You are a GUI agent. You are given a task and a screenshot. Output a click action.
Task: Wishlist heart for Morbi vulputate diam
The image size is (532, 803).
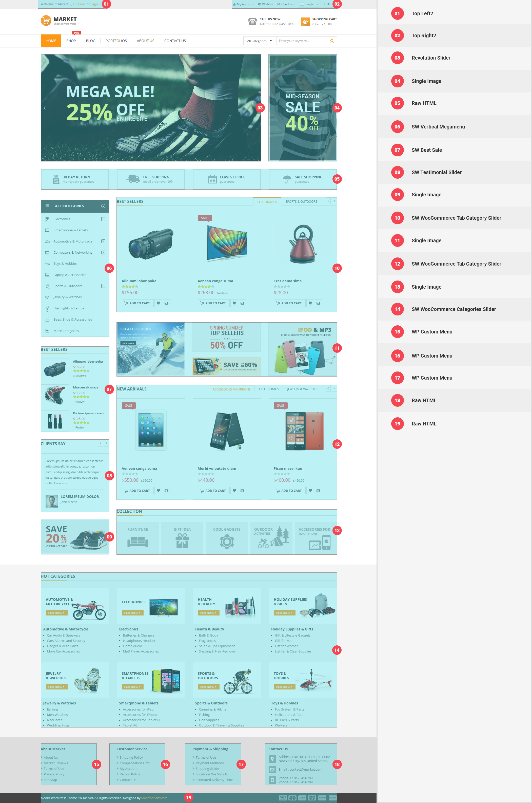pyautogui.click(x=234, y=491)
